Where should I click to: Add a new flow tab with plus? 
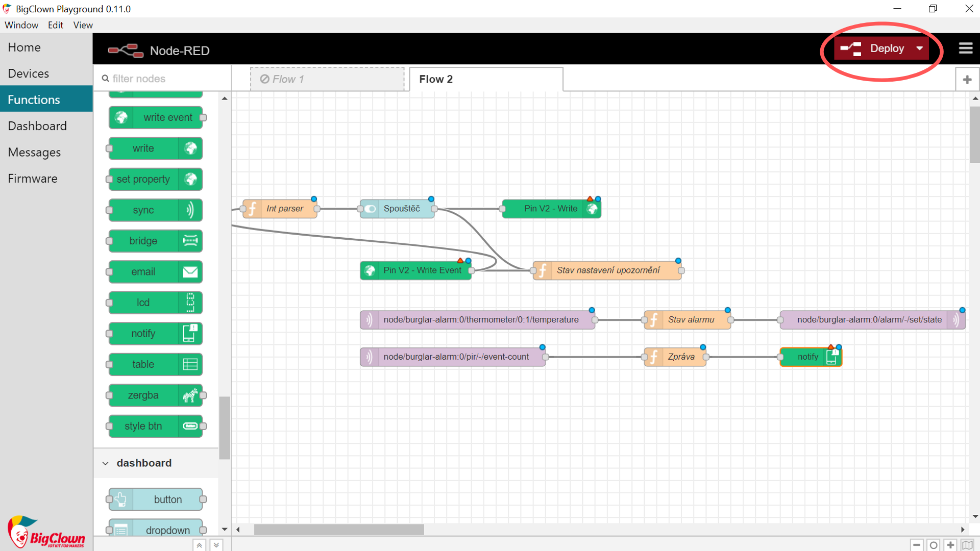pyautogui.click(x=967, y=79)
